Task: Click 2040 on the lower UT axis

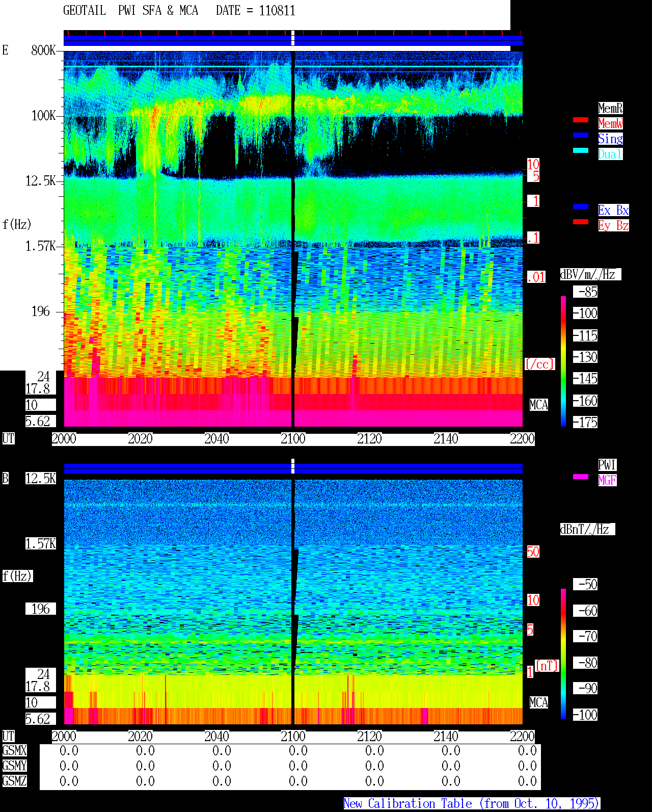Action: 216,737
